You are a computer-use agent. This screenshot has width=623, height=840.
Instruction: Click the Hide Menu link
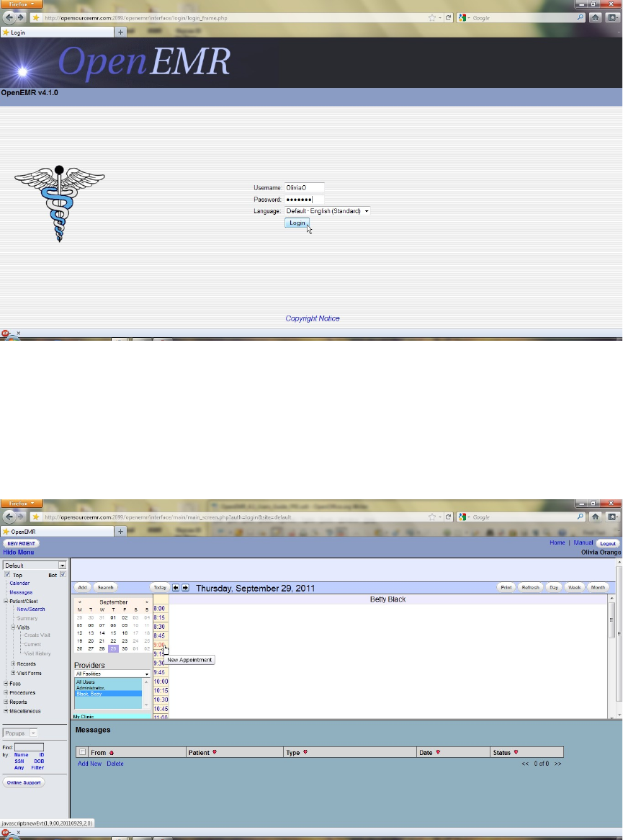18,552
